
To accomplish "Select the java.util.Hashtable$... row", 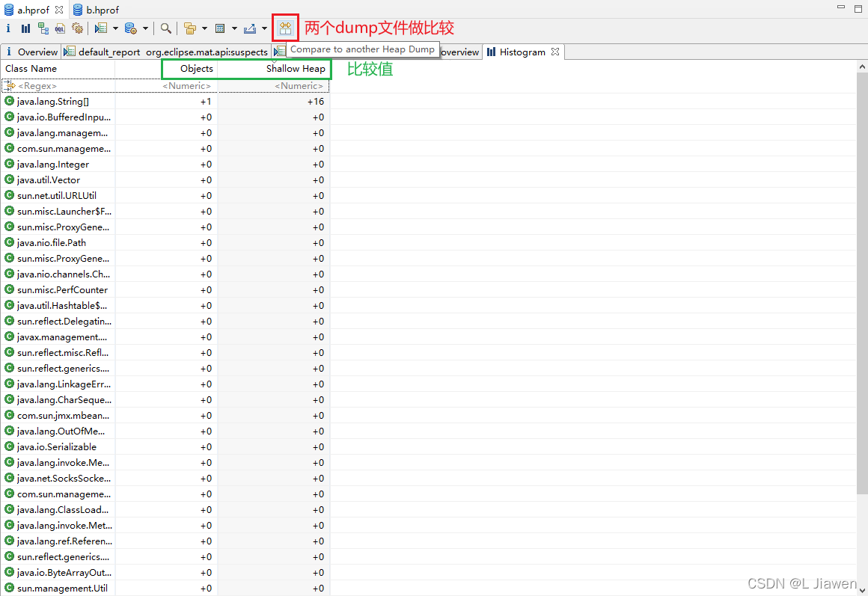I will pos(165,305).
